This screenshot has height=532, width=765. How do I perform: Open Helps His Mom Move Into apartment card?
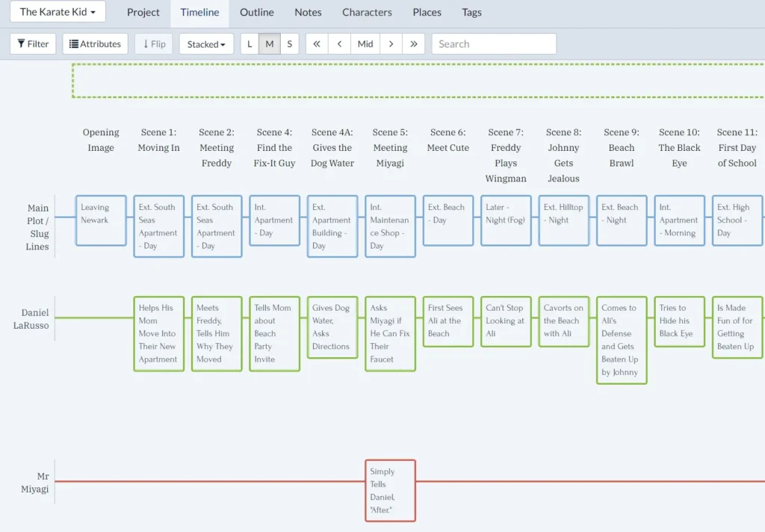tap(159, 334)
